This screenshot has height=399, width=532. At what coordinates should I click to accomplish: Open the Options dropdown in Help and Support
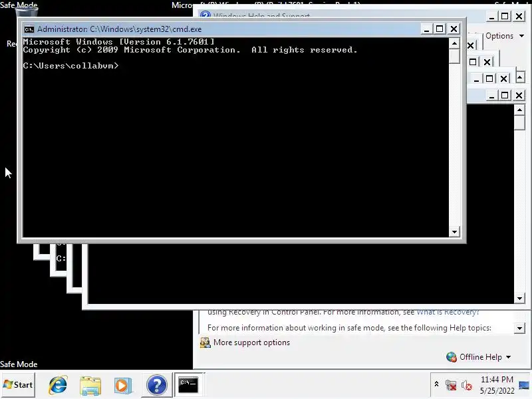coord(505,36)
